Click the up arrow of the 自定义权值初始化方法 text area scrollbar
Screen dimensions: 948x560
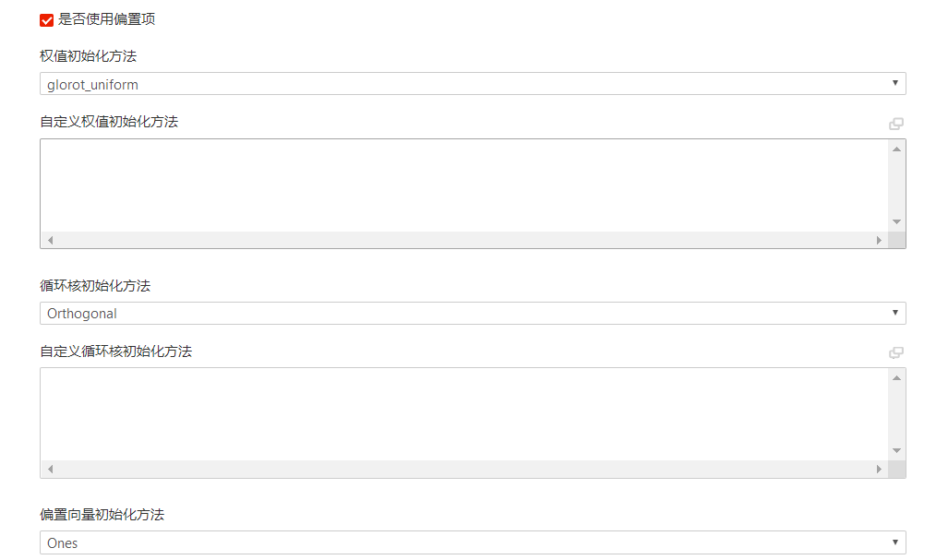(x=896, y=149)
